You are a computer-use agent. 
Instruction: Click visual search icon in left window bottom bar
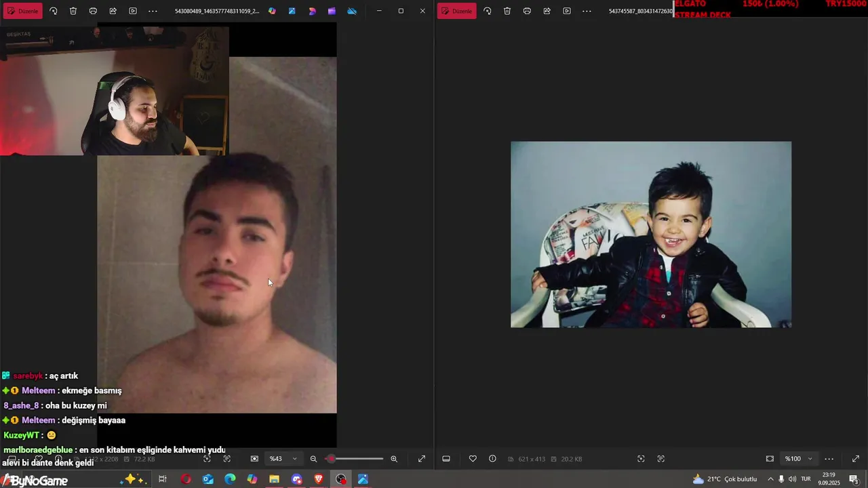pyautogui.click(x=207, y=459)
